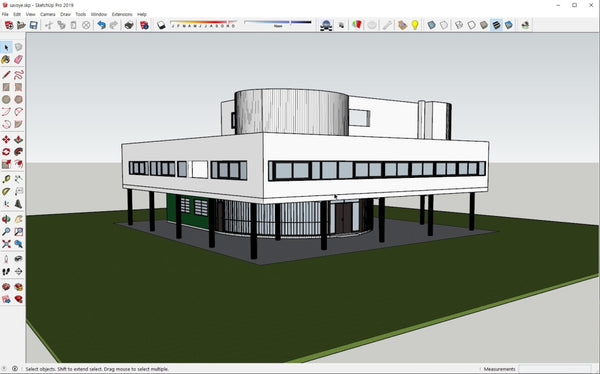600x374 pixels.
Task: Pick the Tape Measure tool
Action: (x=6, y=179)
